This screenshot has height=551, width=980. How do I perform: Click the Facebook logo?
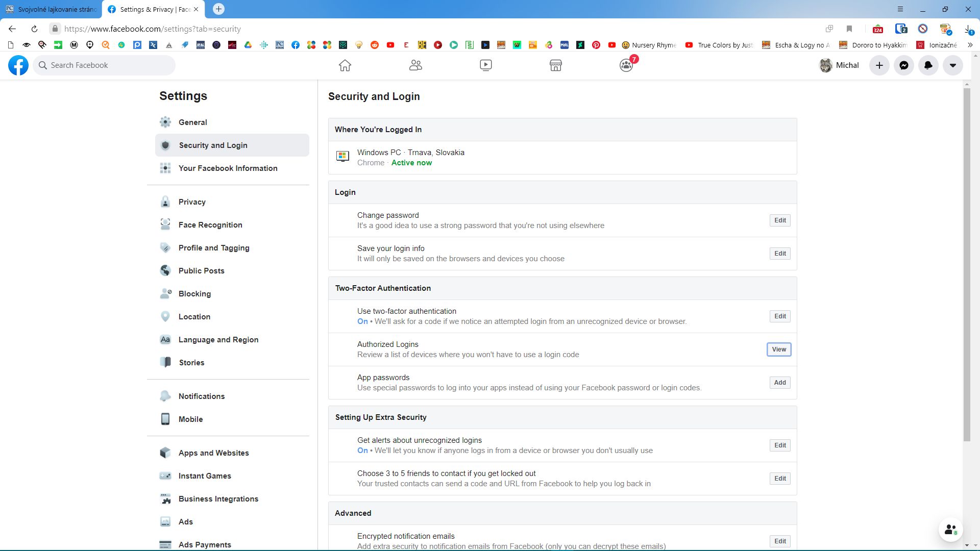click(x=18, y=65)
